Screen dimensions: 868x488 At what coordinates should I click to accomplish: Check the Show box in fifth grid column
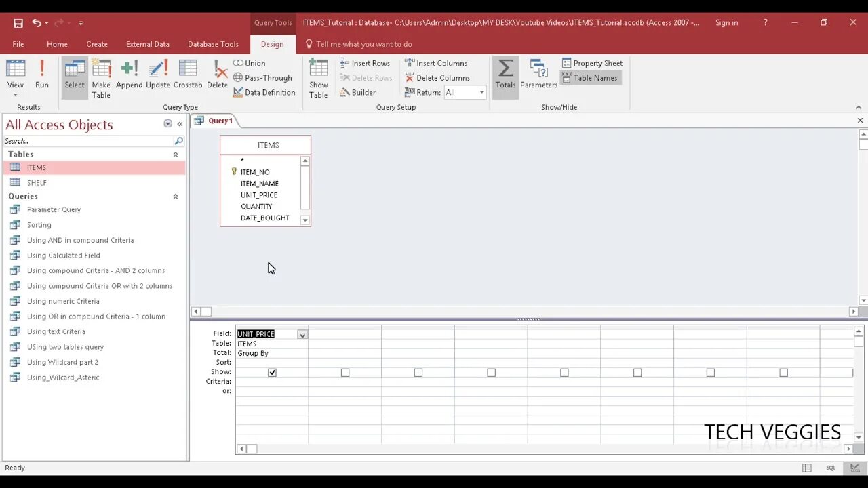click(564, 373)
